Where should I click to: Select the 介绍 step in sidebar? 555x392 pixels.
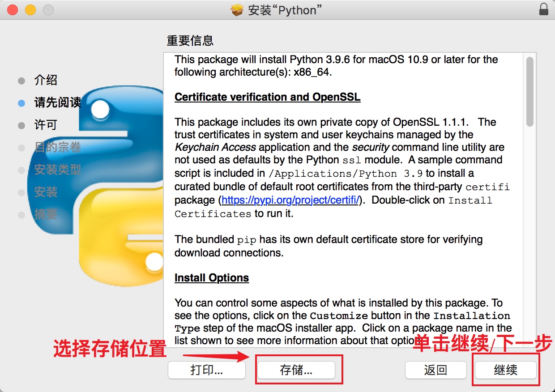(x=46, y=81)
